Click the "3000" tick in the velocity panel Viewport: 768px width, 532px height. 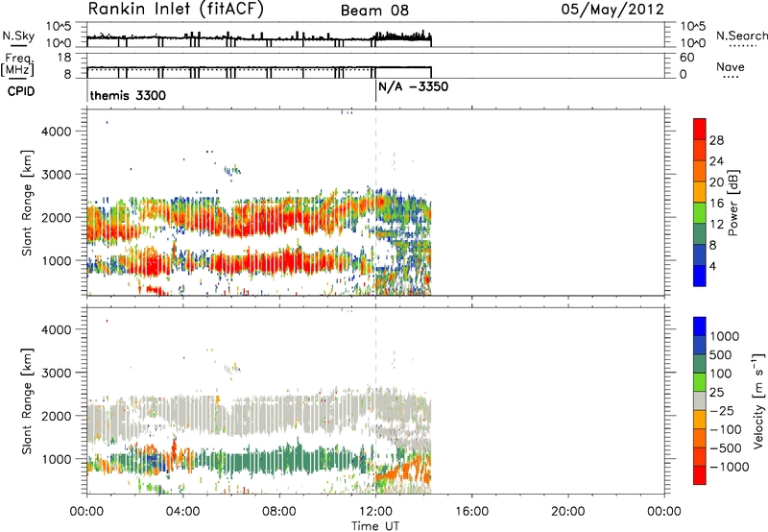coord(57,373)
